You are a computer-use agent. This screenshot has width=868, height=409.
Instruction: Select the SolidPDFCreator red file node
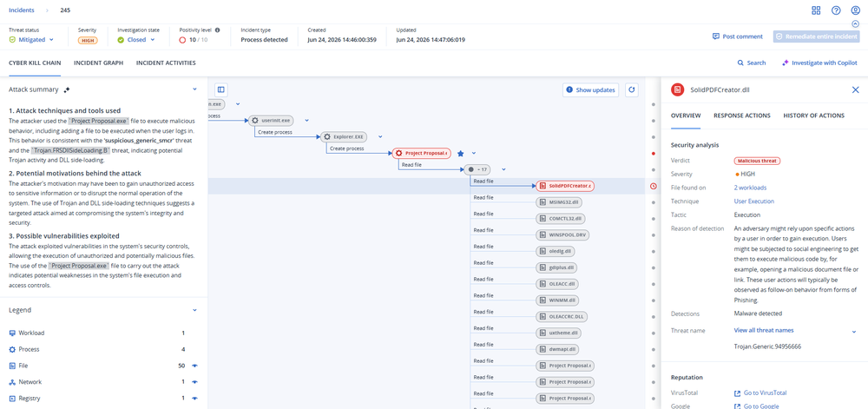tap(565, 186)
